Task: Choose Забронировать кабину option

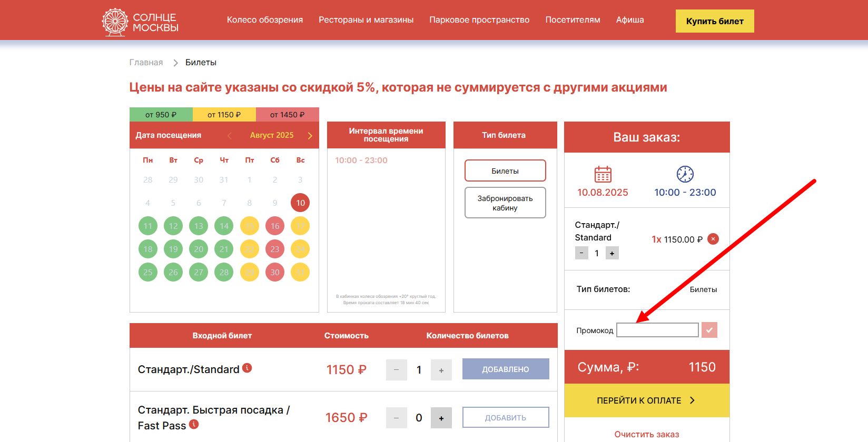Action: coord(505,203)
